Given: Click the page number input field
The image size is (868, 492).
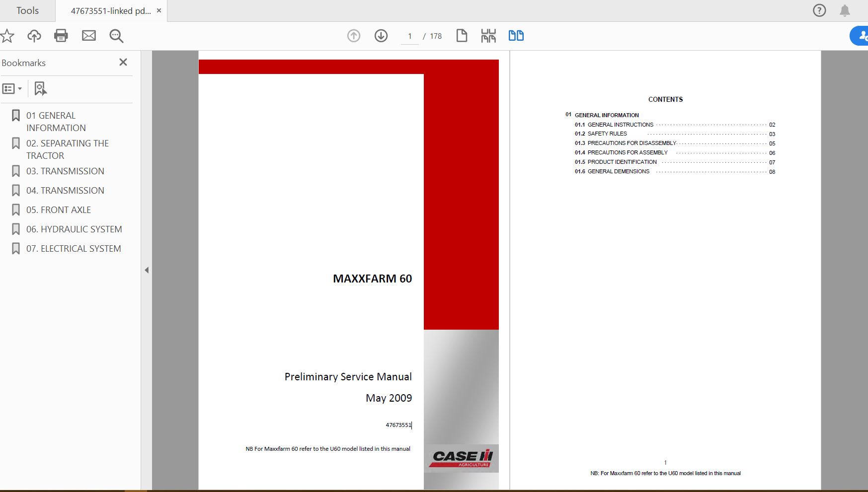Looking at the screenshot, I should tap(409, 36).
